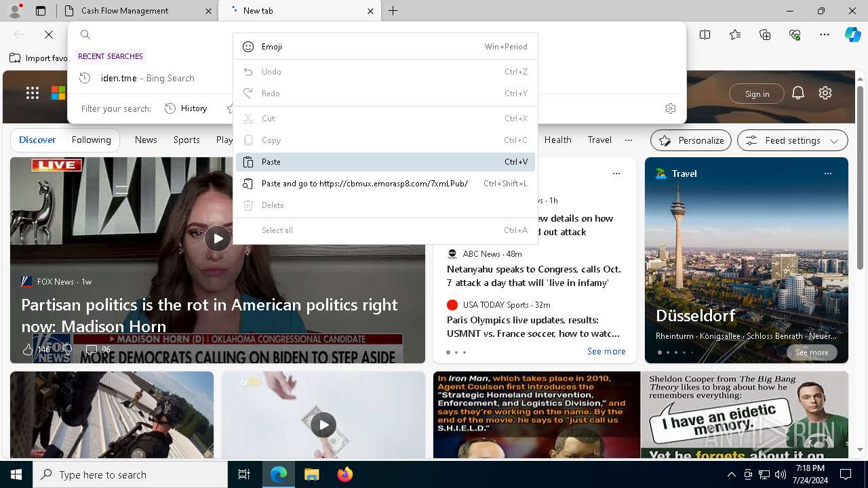The width and height of the screenshot is (868, 488).
Task: Open Task View on the taskbar
Action: (x=244, y=474)
